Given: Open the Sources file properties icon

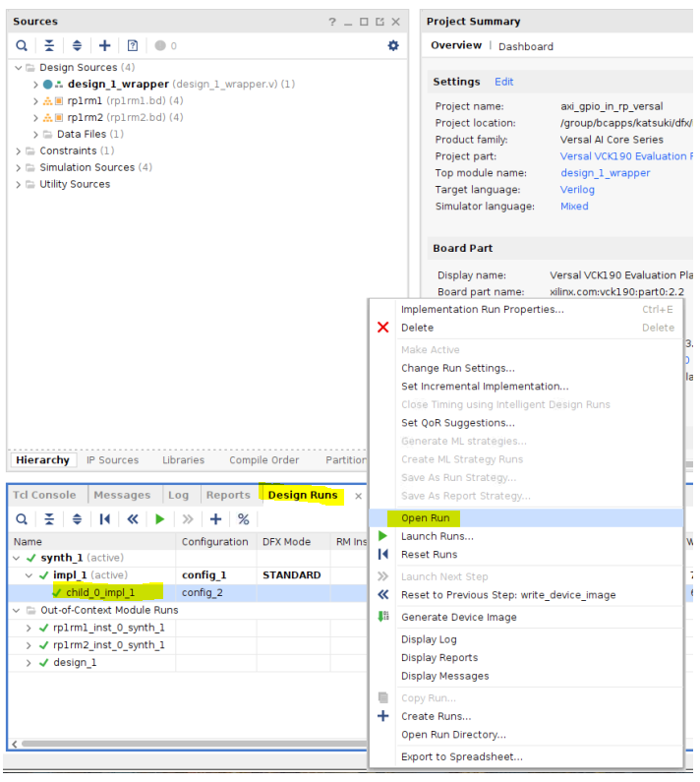Looking at the screenshot, I should click(x=133, y=46).
